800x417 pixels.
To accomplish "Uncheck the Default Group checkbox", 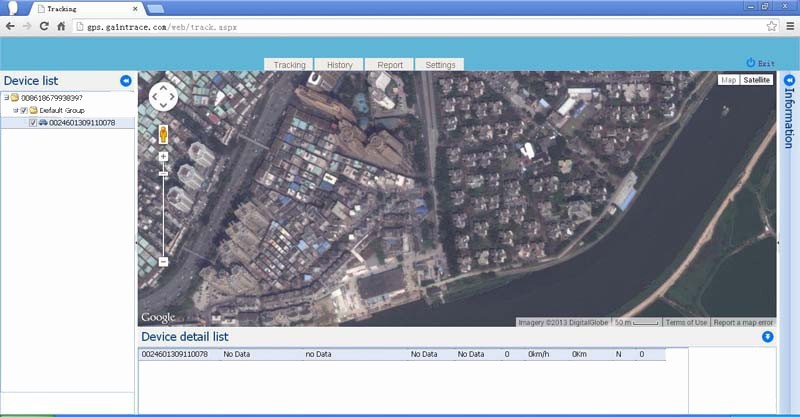I will tap(24, 110).
